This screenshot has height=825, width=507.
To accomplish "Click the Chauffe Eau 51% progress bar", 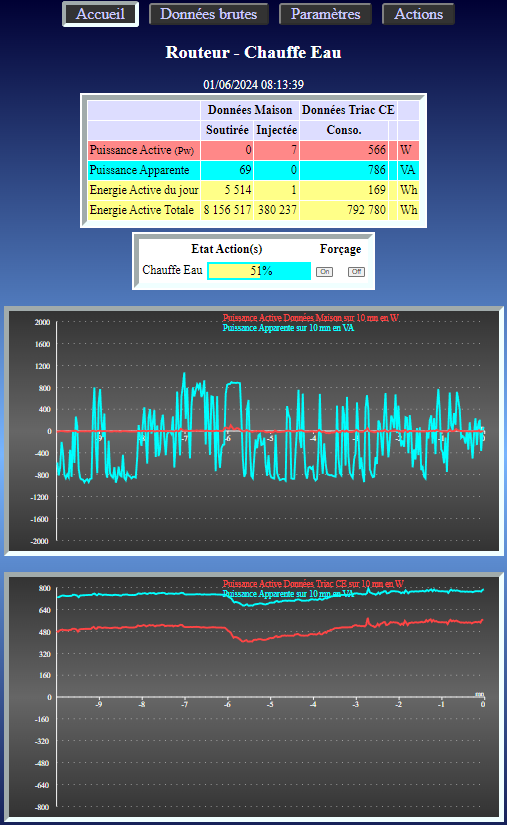I will click(x=259, y=271).
